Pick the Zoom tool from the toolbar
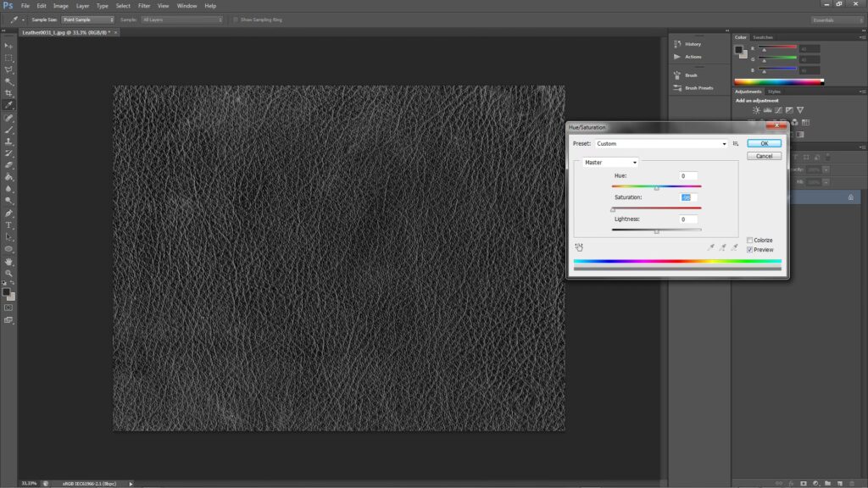The width and height of the screenshot is (868, 488). 8,274
